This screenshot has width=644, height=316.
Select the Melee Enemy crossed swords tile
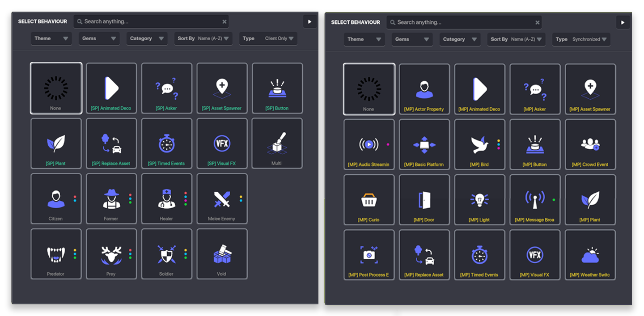tap(222, 198)
